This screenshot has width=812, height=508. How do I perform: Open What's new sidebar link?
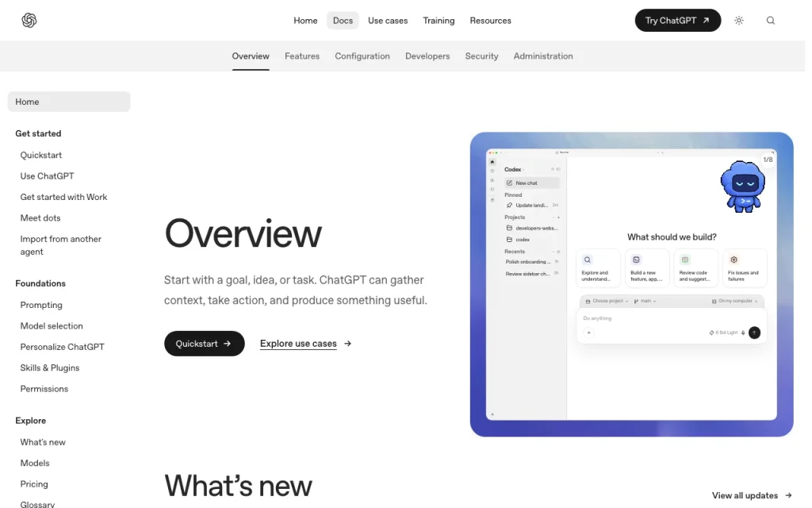pos(43,442)
